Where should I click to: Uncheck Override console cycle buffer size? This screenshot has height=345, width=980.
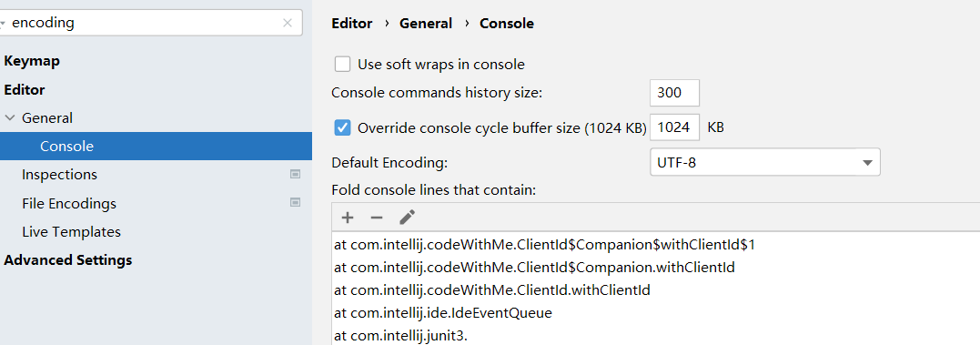[x=342, y=128]
